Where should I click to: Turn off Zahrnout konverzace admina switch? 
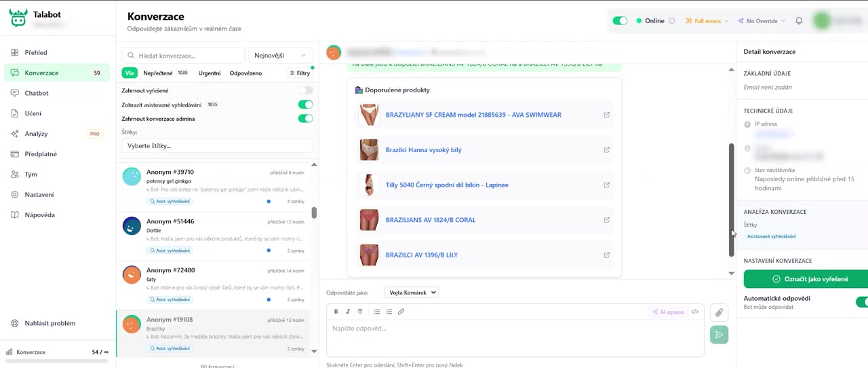[x=305, y=119]
